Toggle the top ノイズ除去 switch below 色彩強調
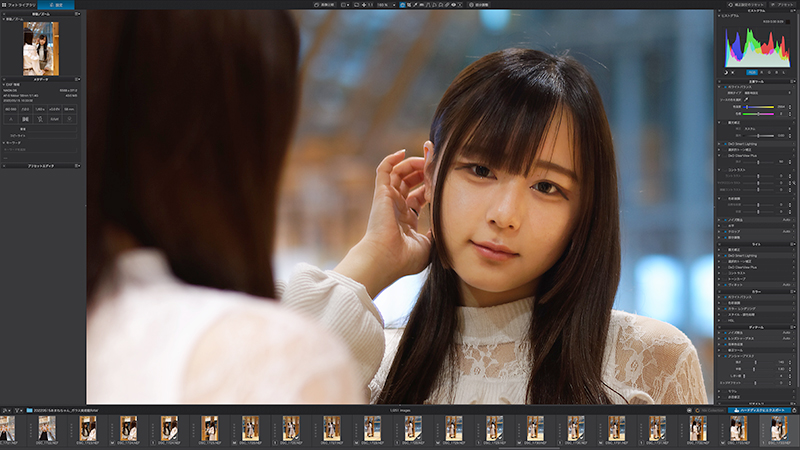 pyautogui.click(x=725, y=219)
